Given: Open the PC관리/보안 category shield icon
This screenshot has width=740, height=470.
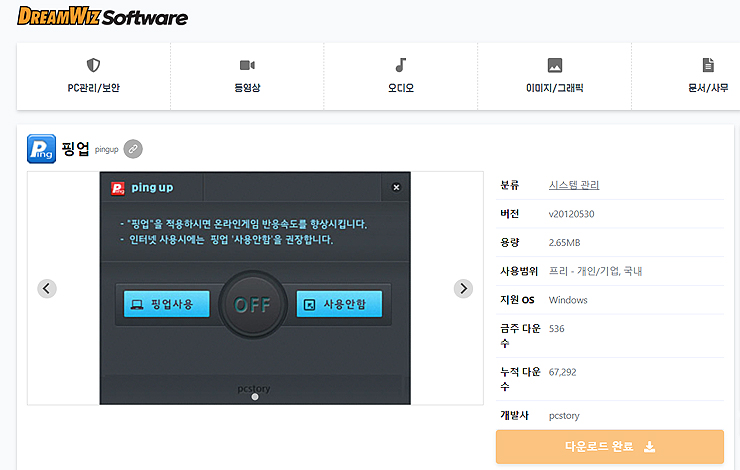Looking at the screenshot, I should click(93, 65).
